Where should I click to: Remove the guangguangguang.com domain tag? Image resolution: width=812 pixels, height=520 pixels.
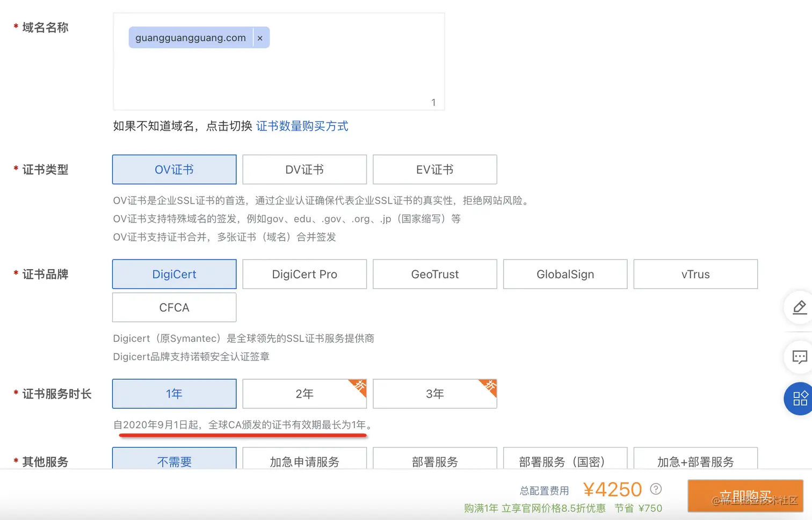click(260, 38)
